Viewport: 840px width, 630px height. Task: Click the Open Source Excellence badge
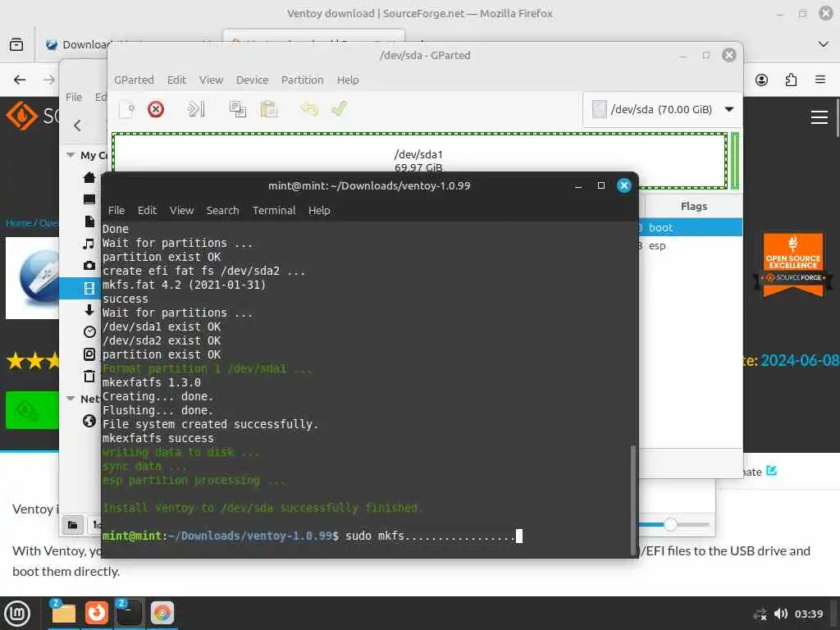point(793,265)
